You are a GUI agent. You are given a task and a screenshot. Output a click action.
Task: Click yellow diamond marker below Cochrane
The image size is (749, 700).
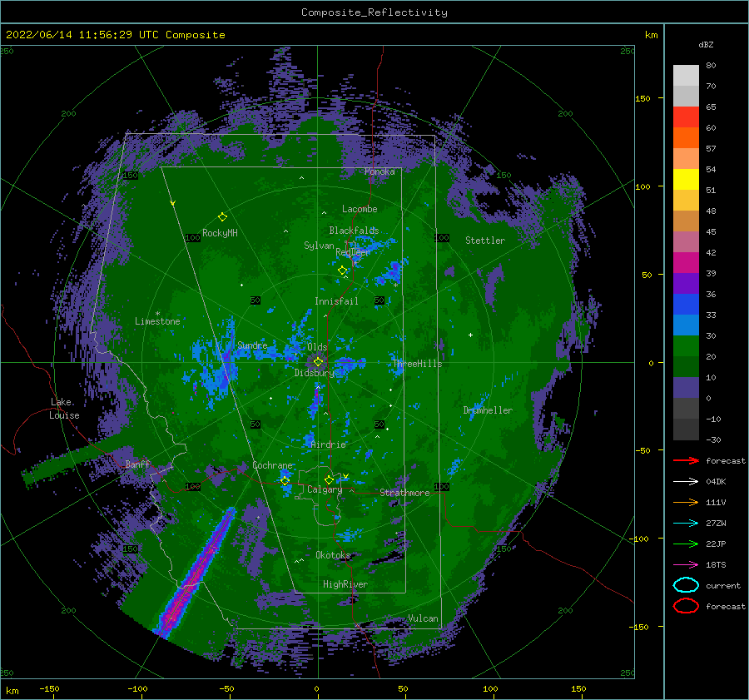click(285, 481)
